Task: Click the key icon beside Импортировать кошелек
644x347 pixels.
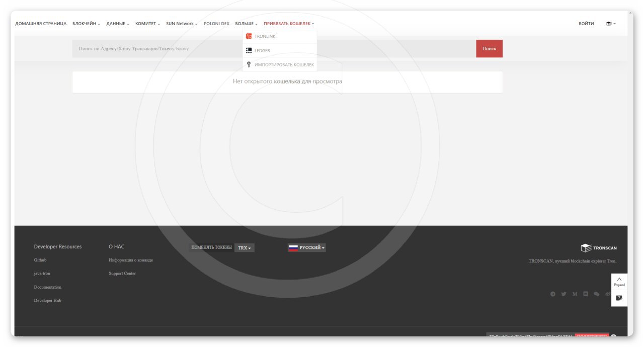Action: click(x=249, y=64)
